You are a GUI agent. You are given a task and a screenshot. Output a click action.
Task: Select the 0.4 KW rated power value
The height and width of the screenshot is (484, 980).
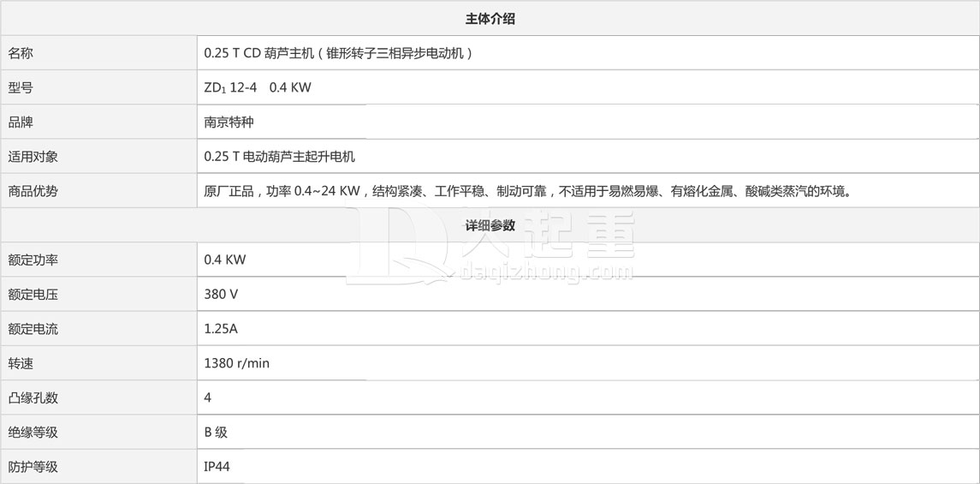pyautogui.click(x=225, y=260)
